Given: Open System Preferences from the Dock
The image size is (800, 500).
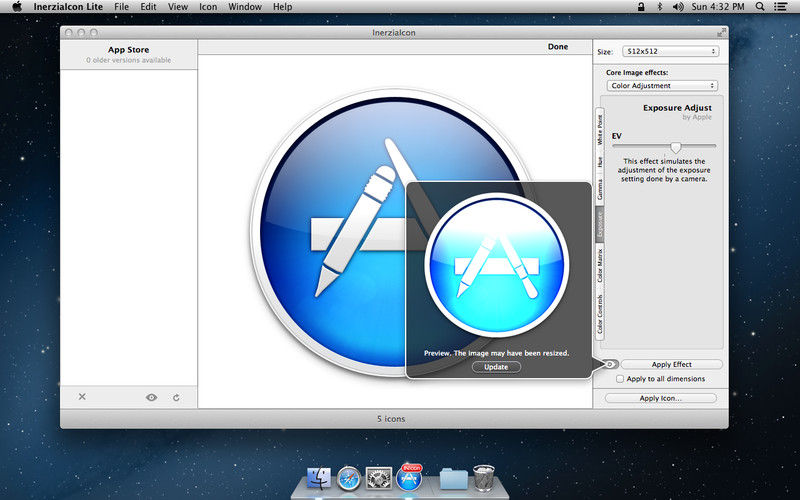Looking at the screenshot, I should click(x=379, y=479).
